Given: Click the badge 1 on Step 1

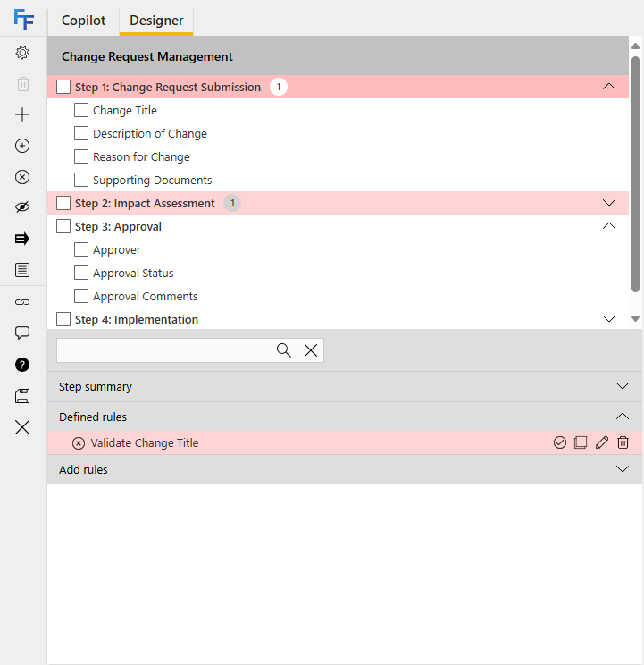Looking at the screenshot, I should point(279,87).
